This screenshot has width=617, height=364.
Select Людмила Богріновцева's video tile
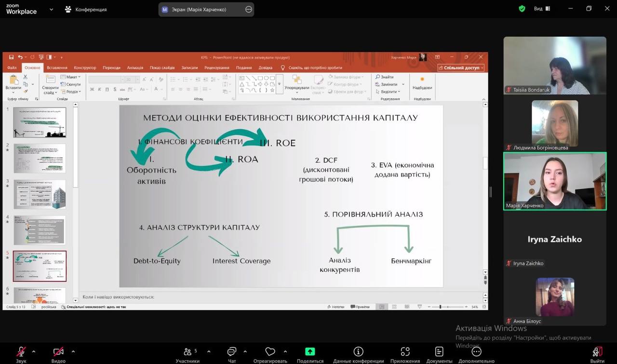554,123
